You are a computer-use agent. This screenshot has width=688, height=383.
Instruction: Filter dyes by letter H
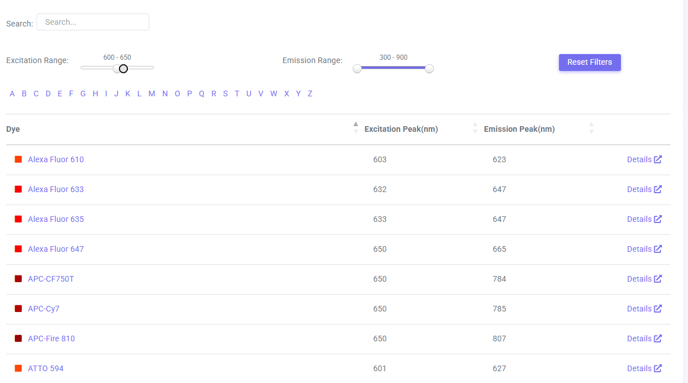[x=95, y=93]
